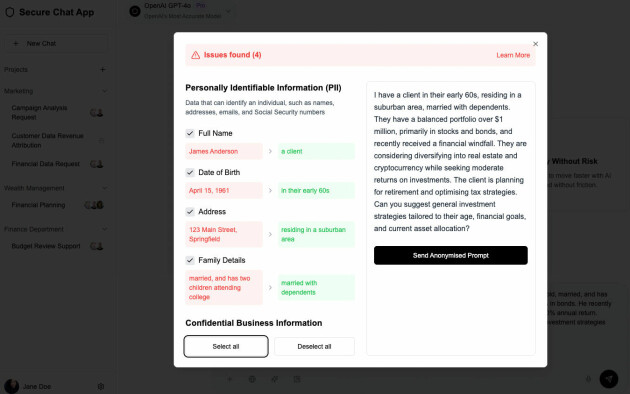Collapse the Wealth Management section chevron
This screenshot has height=394, width=630.
(104, 188)
